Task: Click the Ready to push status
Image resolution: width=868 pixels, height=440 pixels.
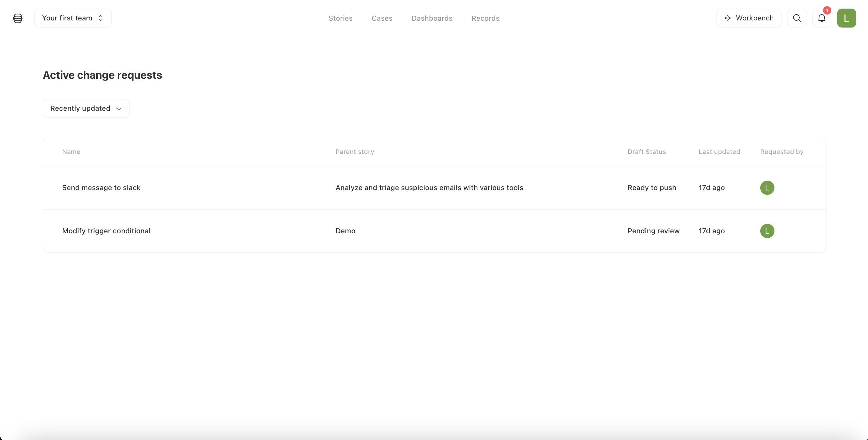Action: pos(652,188)
